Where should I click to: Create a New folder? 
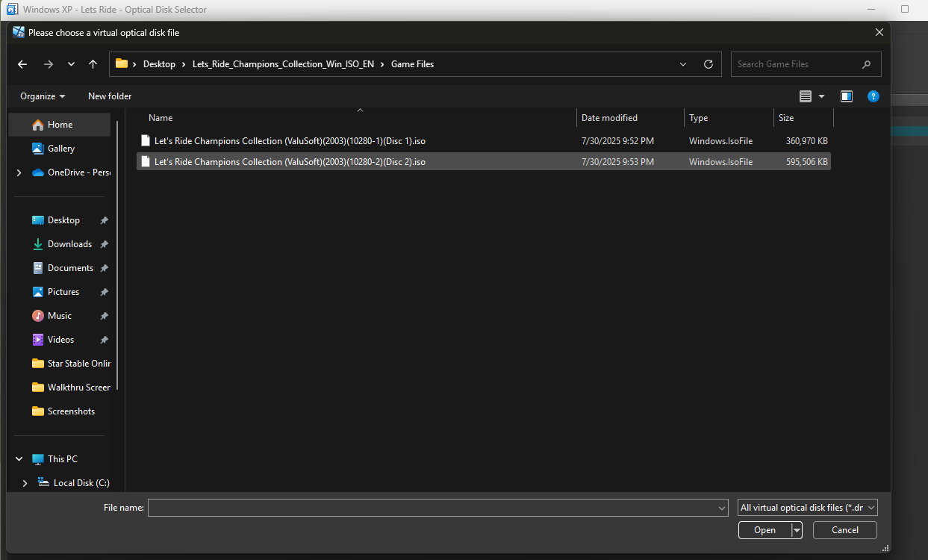(x=110, y=96)
